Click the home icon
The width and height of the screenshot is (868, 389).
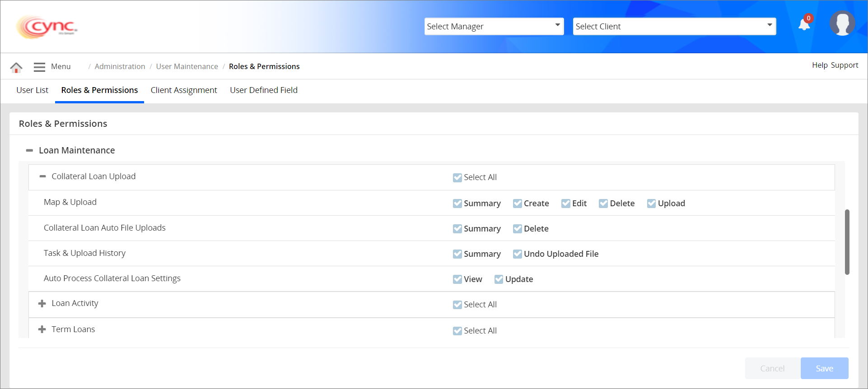tap(16, 67)
